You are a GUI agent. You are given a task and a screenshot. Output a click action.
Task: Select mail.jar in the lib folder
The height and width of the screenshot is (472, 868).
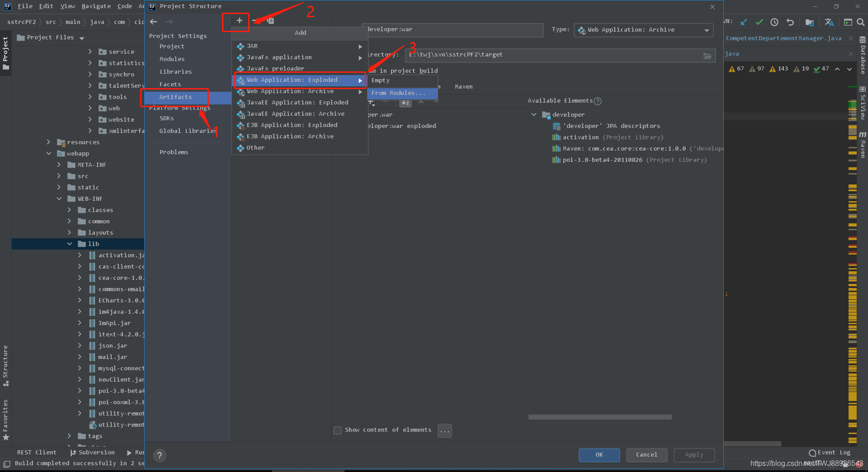113,357
